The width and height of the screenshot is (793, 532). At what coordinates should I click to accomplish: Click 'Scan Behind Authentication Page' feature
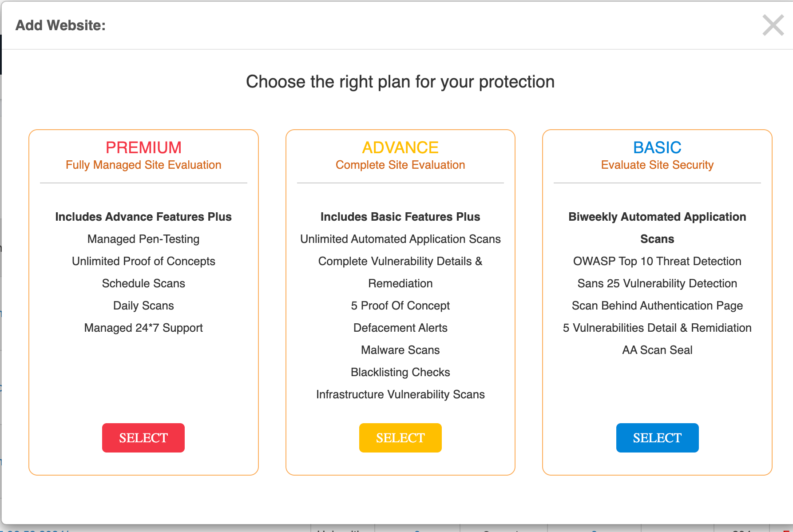[657, 306]
